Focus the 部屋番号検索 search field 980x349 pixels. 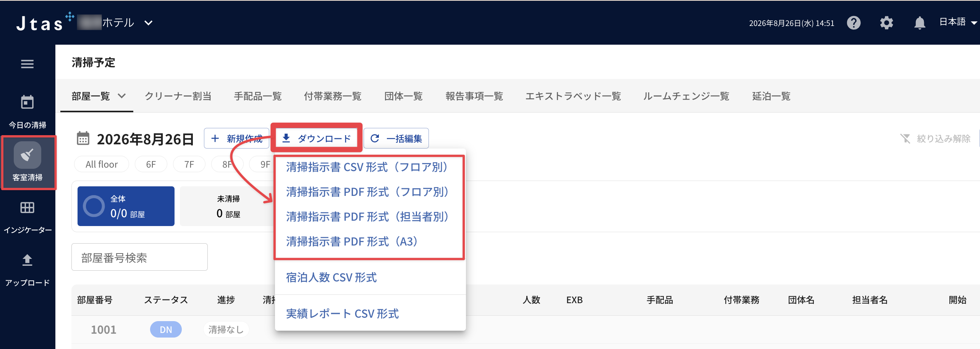click(x=139, y=257)
